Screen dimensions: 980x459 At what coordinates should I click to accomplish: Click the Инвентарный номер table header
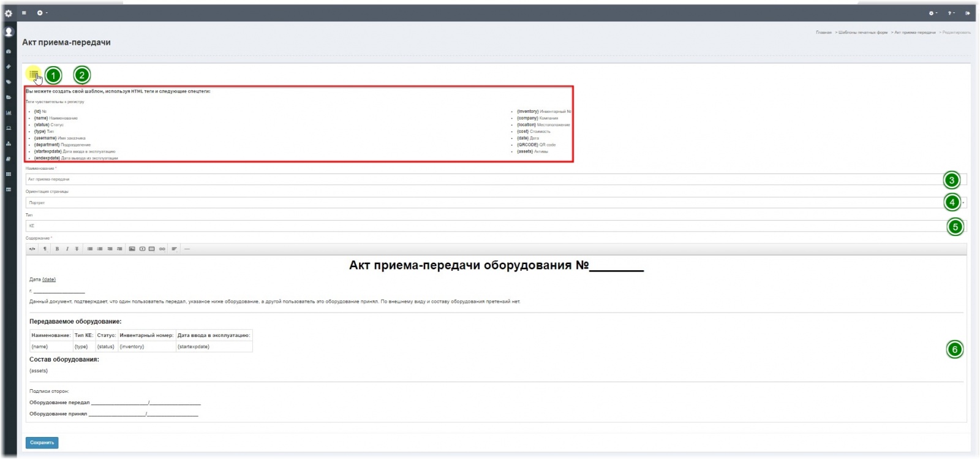pos(146,335)
